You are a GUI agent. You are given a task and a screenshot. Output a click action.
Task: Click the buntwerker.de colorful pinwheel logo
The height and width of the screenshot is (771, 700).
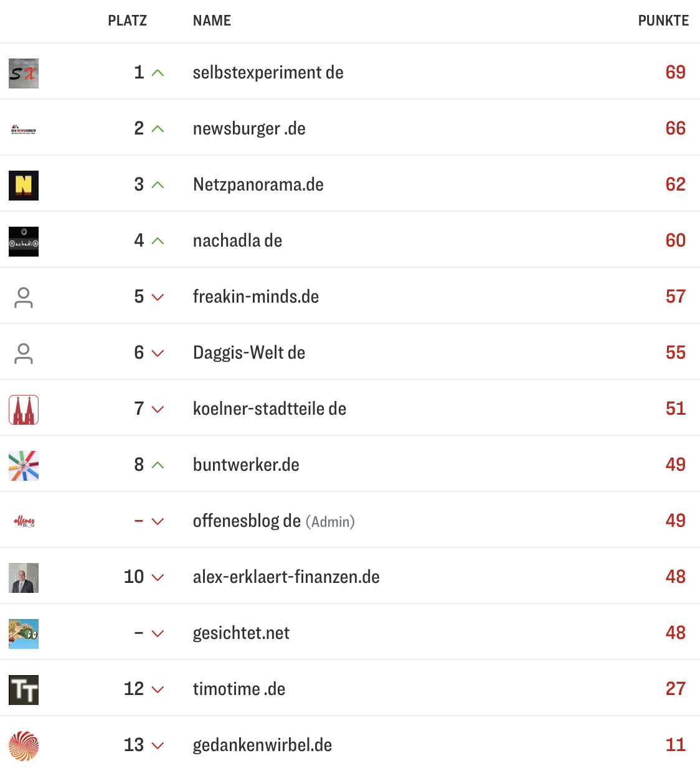(x=23, y=465)
